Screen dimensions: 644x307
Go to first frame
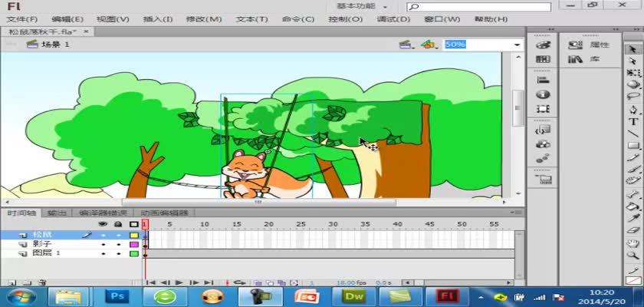(151, 282)
